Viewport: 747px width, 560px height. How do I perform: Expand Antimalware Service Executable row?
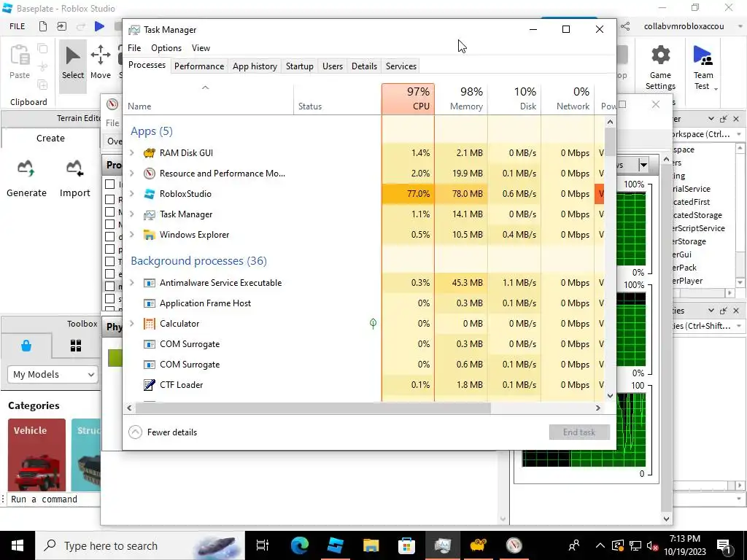(132, 283)
